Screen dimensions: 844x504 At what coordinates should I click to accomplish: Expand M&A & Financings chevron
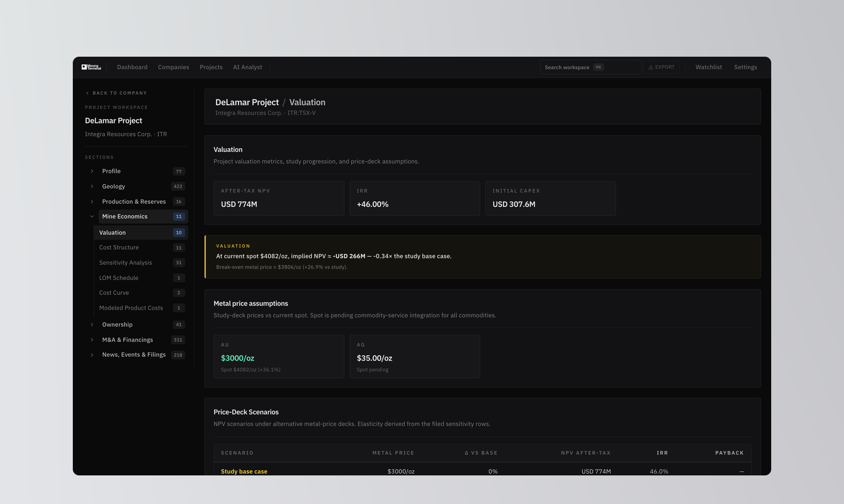coord(92,340)
